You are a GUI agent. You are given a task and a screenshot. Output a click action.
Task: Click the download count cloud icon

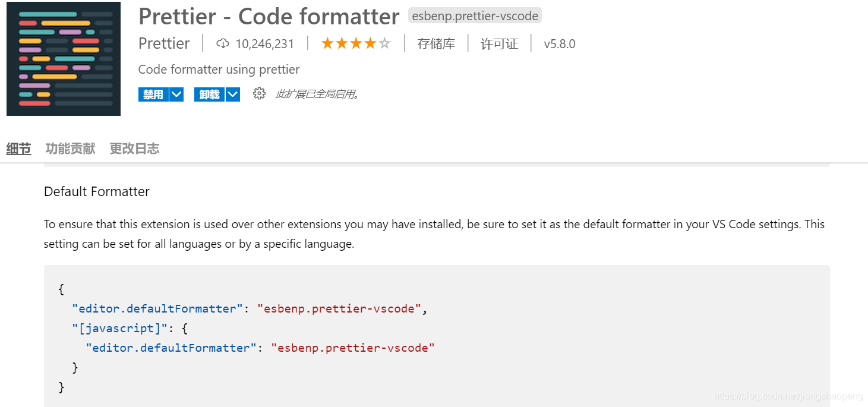(223, 43)
